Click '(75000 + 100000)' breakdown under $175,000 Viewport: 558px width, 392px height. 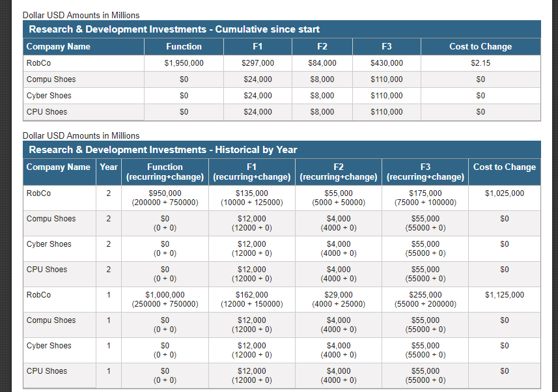point(425,203)
